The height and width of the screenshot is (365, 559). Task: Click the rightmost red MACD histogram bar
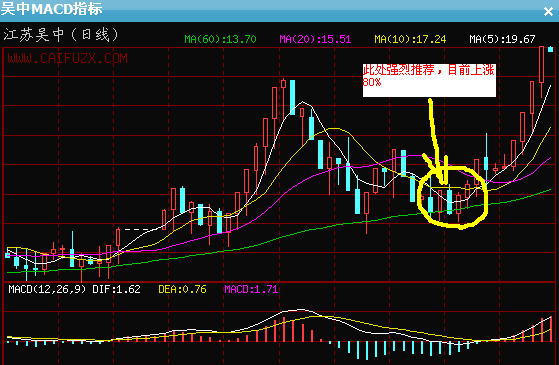pos(551,329)
